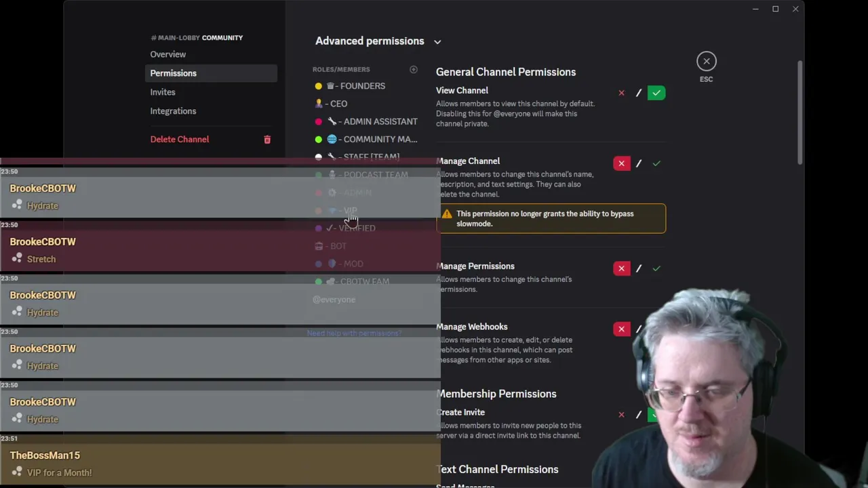Image resolution: width=868 pixels, height=488 pixels.
Task: Click the slowmode bypass warning notice
Action: (x=551, y=218)
